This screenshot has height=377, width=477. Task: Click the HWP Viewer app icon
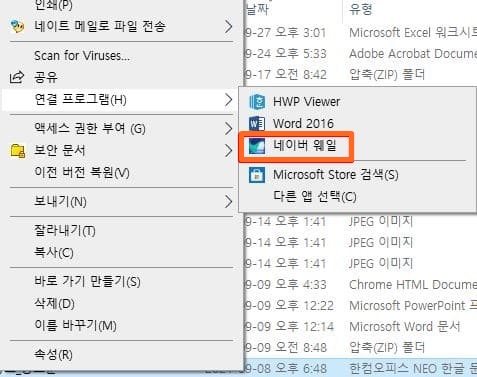coord(257,102)
